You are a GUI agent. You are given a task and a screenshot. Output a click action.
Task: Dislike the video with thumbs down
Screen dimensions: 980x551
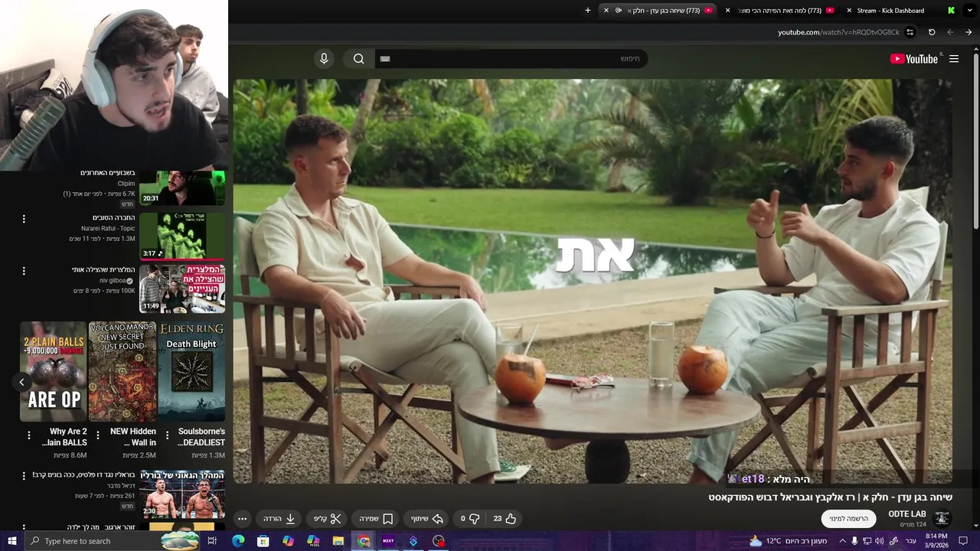470,519
